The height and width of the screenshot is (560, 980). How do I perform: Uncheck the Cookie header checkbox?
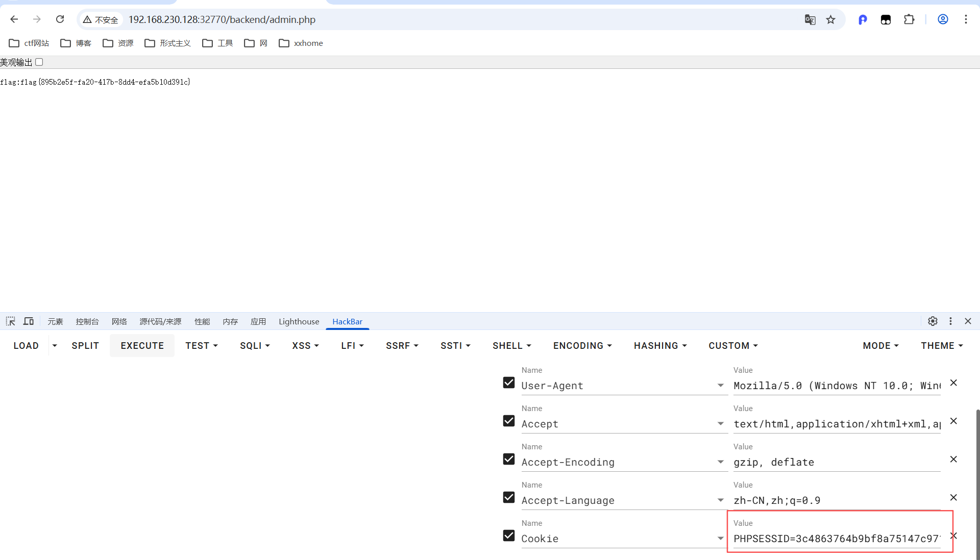(x=508, y=536)
